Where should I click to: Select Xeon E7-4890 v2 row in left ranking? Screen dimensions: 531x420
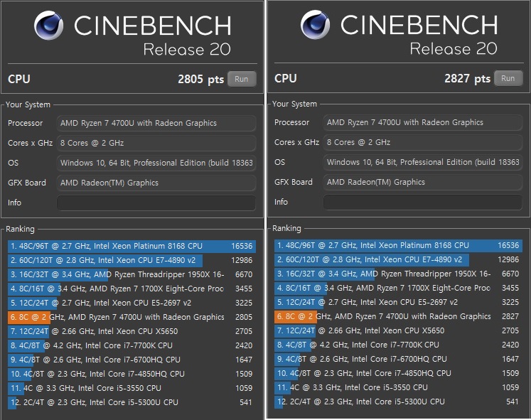pos(132,260)
